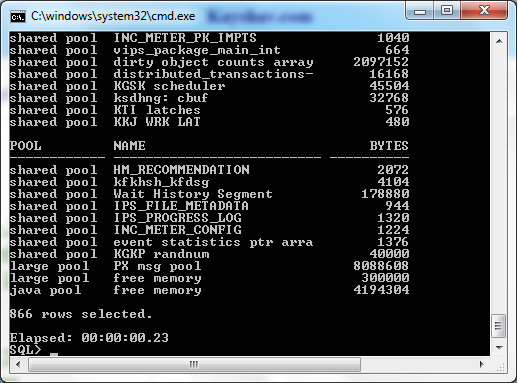This screenshot has height=383, width=518.
Task: Click the value 944
Action: pos(397,206)
